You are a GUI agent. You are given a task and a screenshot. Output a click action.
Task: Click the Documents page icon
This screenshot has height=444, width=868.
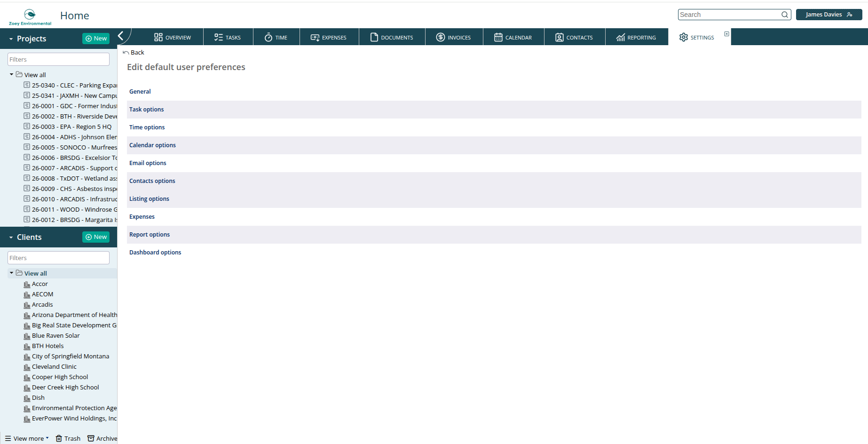click(x=374, y=37)
